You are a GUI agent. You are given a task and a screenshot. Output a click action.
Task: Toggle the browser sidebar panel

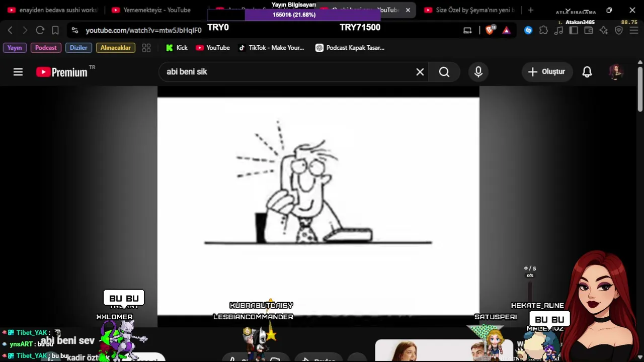click(574, 30)
